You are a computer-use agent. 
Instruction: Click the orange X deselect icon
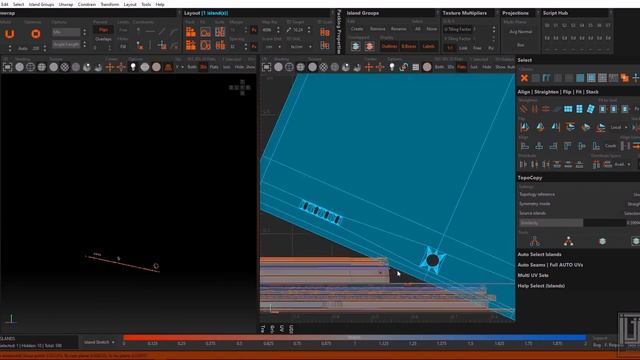coord(524,78)
